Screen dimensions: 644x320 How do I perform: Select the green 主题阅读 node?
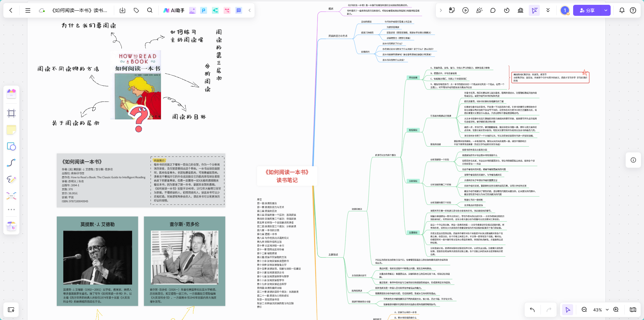(x=413, y=233)
